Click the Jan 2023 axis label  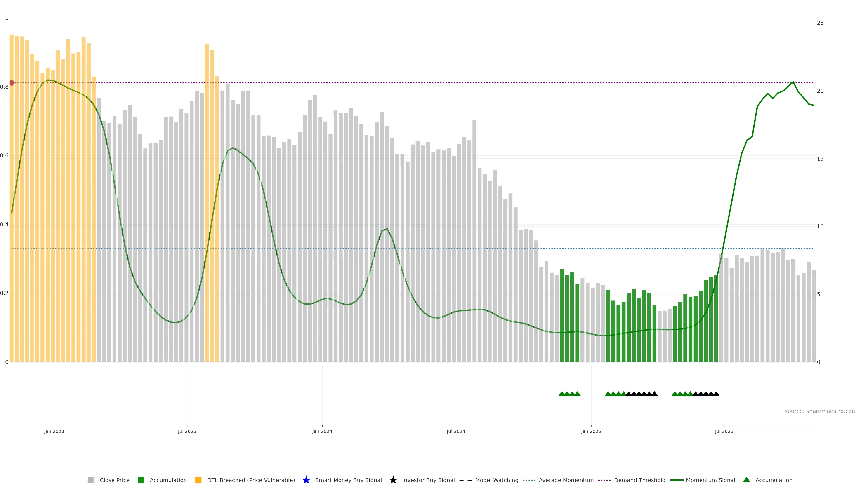[x=54, y=432]
